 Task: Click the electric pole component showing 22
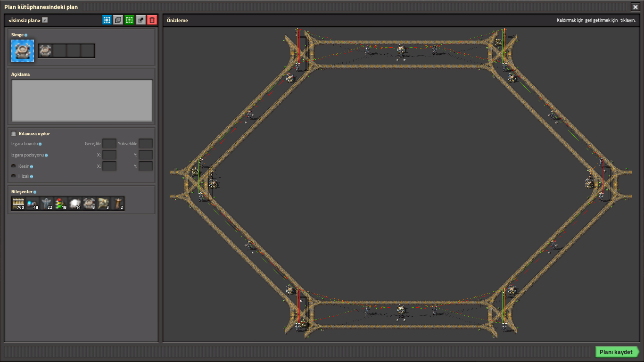coord(47,203)
